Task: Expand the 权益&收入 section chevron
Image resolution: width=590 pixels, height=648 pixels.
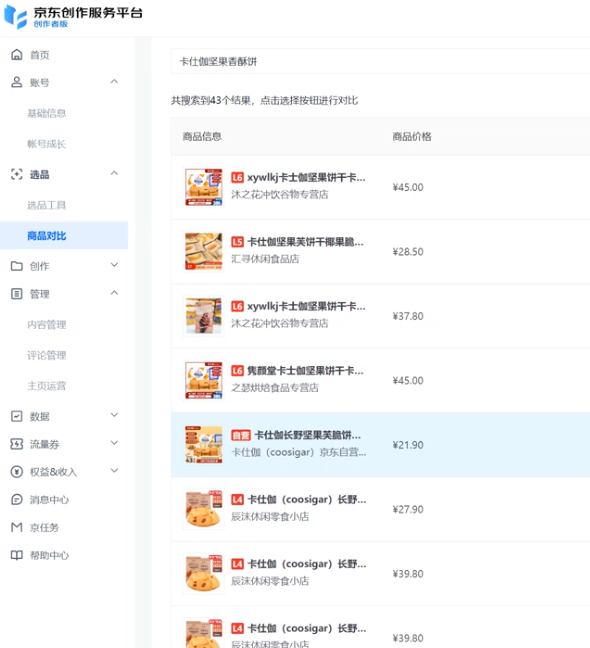Action: tap(114, 471)
